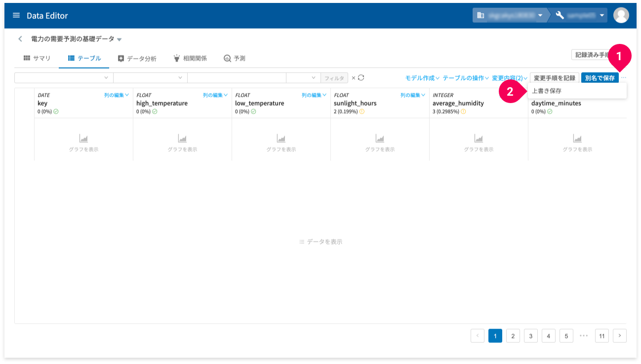
Task: Click the 別名で保存 button
Action: pyautogui.click(x=600, y=78)
